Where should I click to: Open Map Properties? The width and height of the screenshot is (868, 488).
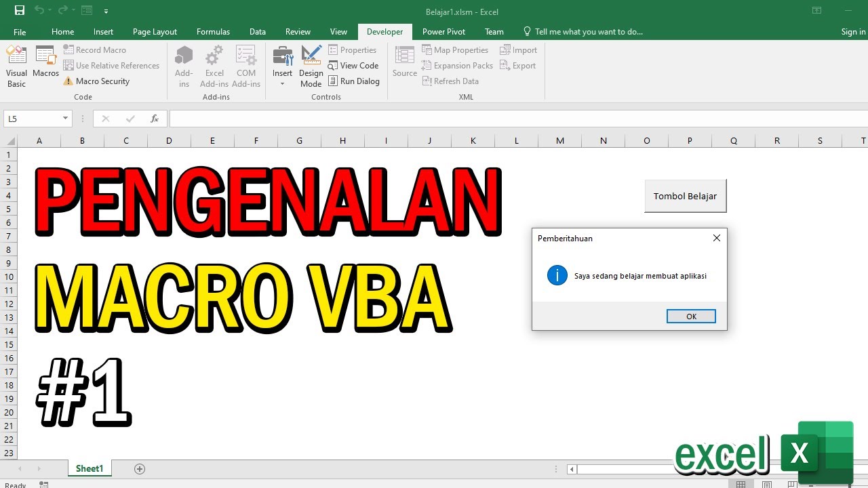[x=455, y=50]
